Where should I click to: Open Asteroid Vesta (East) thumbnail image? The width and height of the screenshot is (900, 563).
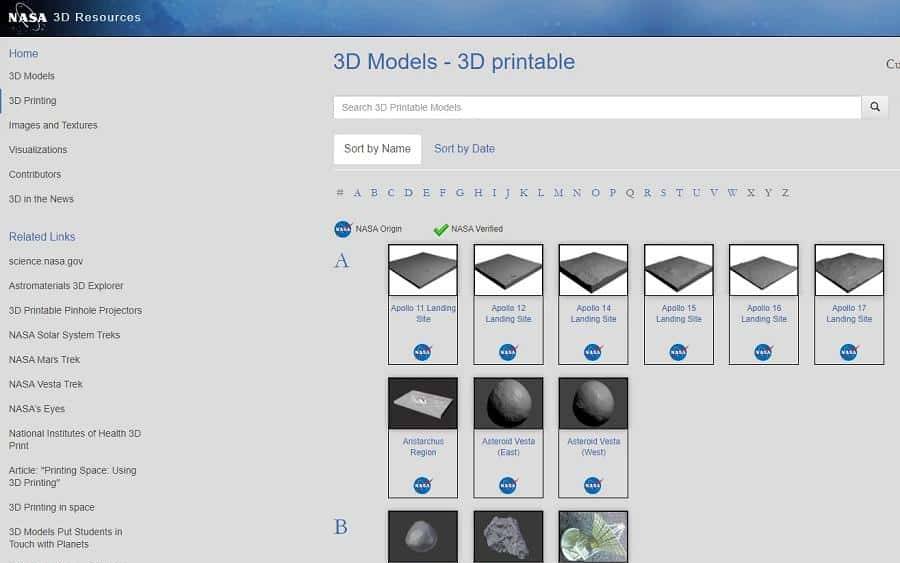pyautogui.click(x=508, y=403)
